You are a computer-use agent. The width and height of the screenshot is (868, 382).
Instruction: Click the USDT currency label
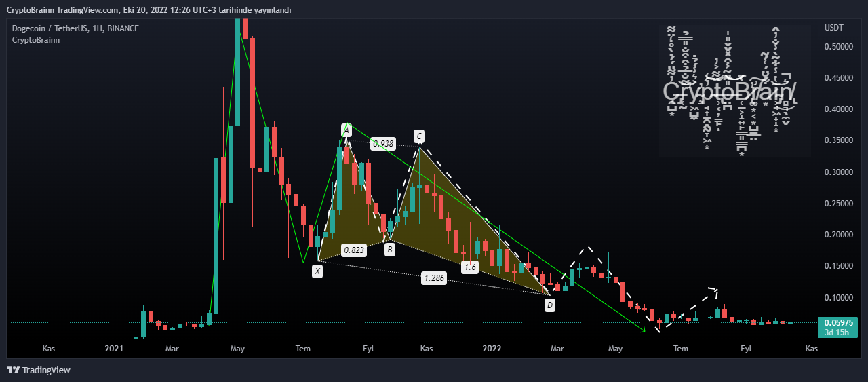833,28
